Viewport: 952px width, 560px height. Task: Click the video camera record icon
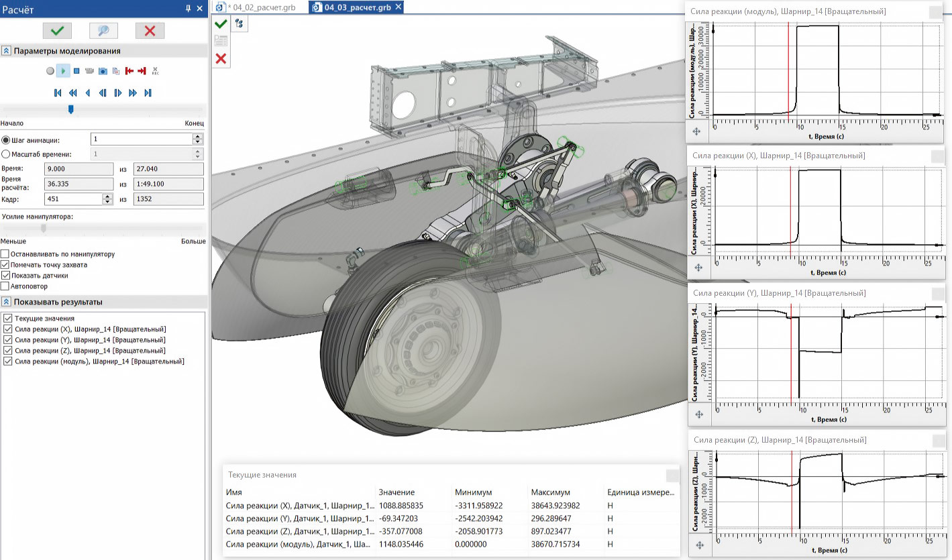pos(89,70)
